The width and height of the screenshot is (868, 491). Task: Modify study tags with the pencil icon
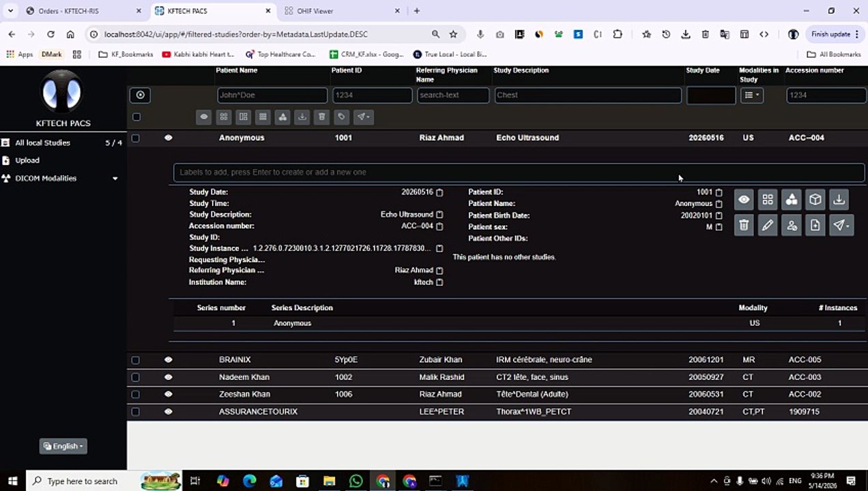coord(768,225)
